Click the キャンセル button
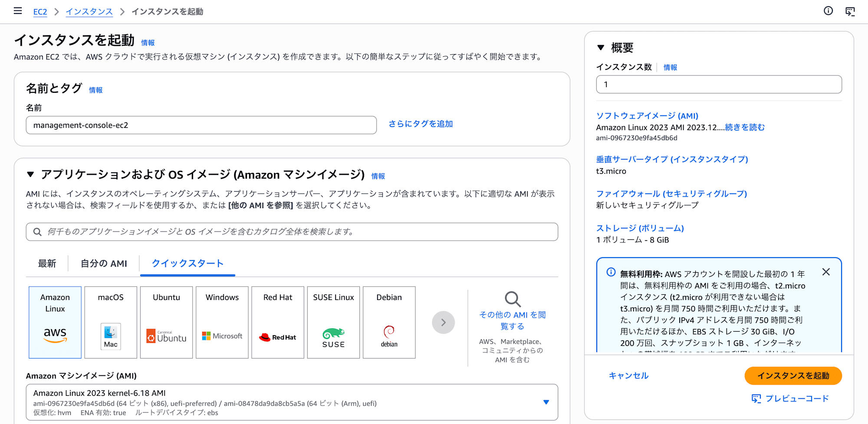Image resolution: width=868 pixels, height=424 pixels. coord(628,375)
